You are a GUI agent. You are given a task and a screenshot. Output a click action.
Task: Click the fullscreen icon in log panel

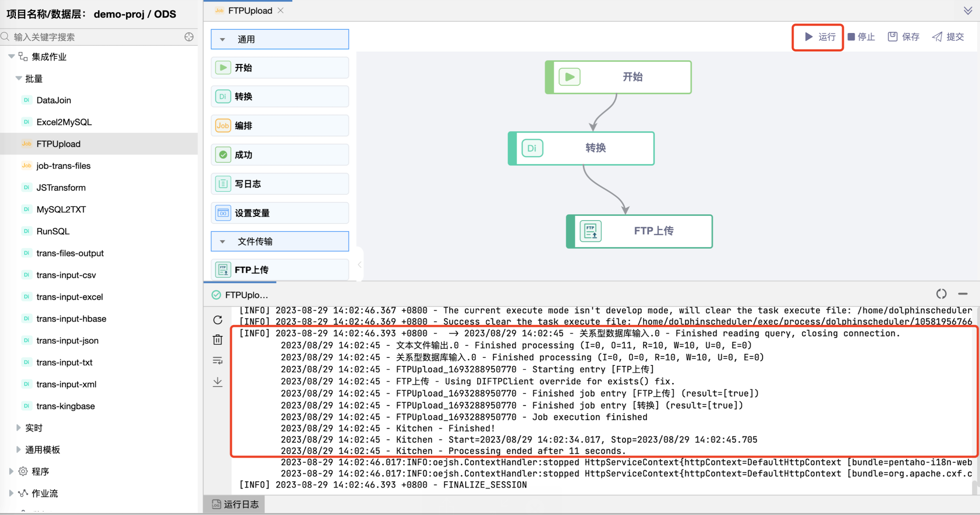coord(941,294)
